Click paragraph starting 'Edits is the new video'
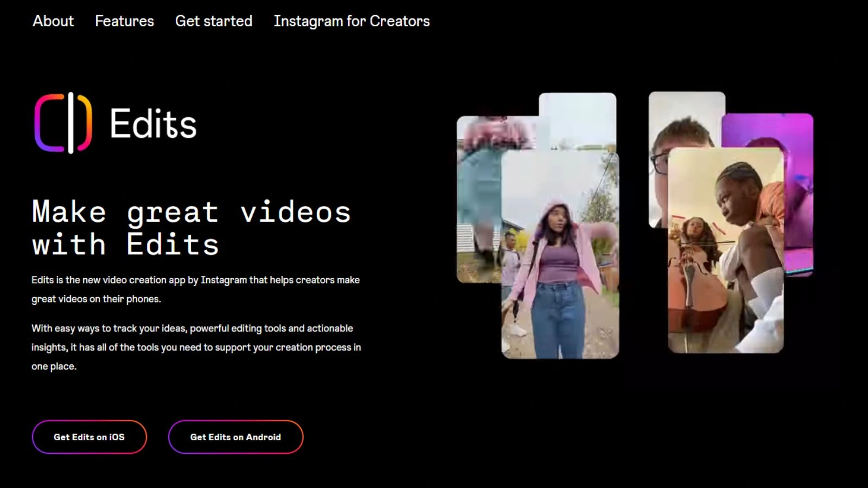 196,289
